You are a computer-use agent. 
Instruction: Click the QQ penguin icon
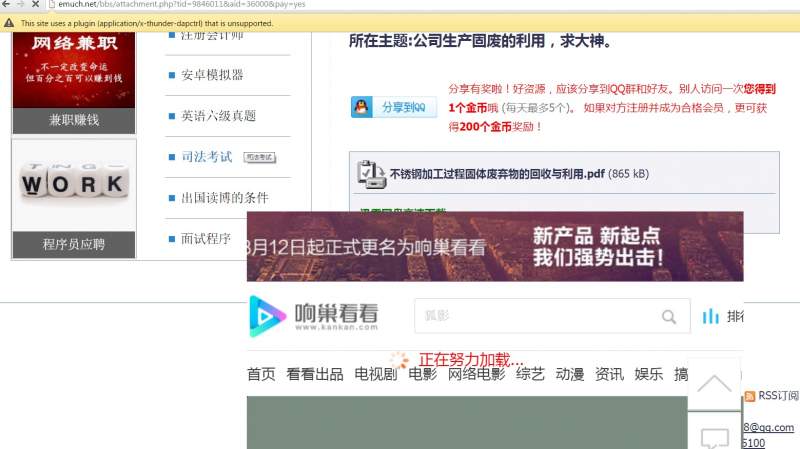pos(361,107)
